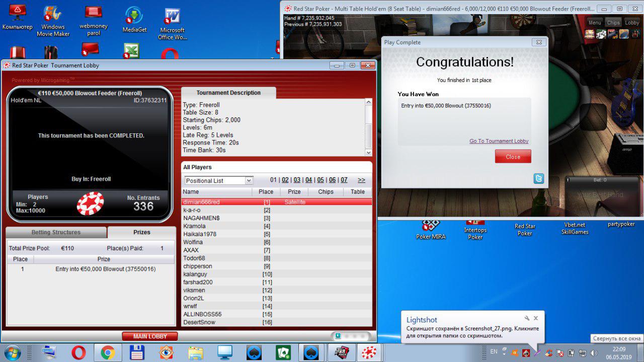This screenshot has width=644, height=362.
Task: Click the EN language indicator in tray
Action: 494,352
